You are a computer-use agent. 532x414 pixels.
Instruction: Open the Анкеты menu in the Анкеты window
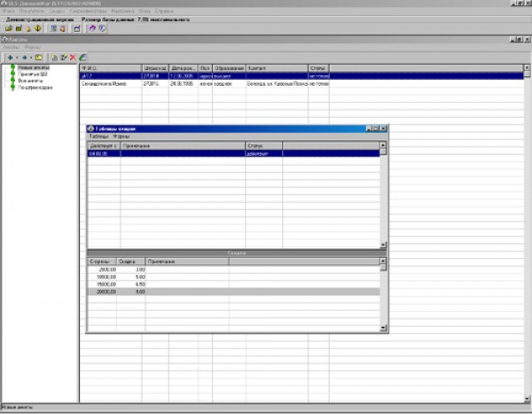(x=12, y=47)
